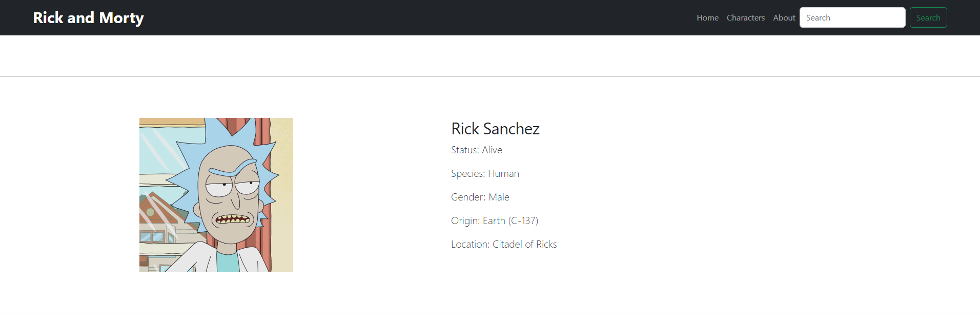Follow the Earth (C-137) origin link

tap(511, 220)
